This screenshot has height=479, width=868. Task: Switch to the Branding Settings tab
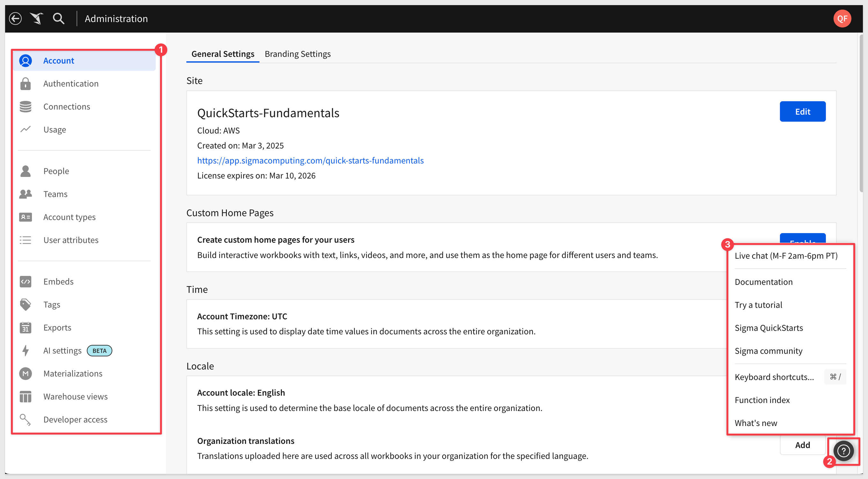coord(297,54)
